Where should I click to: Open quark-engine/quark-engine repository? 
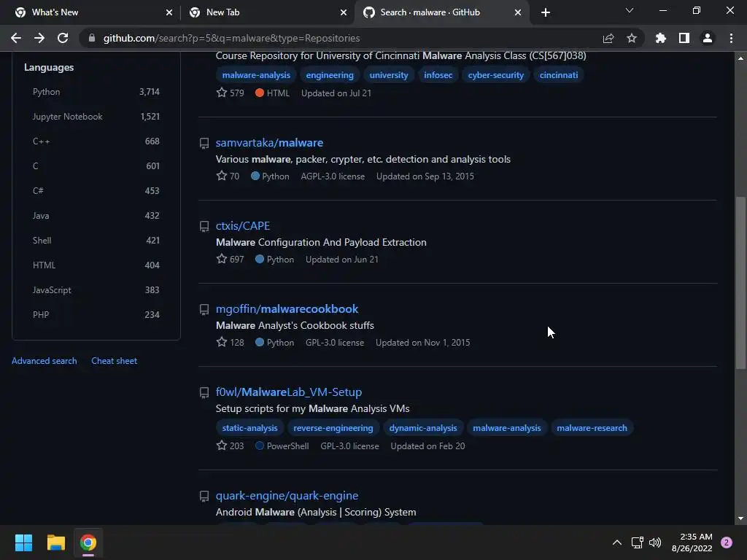(x=287, y=496)
